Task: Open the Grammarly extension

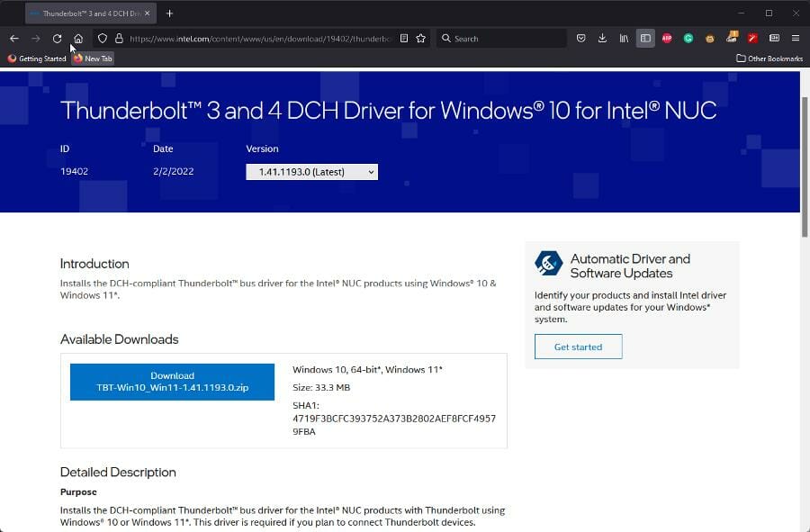Action: pos(688,38)
